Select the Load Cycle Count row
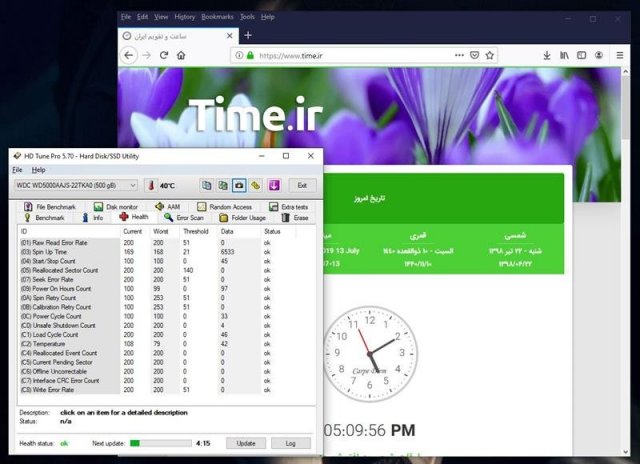The height and width of the screenshot is (464, 640). click(x=156, y=335)
